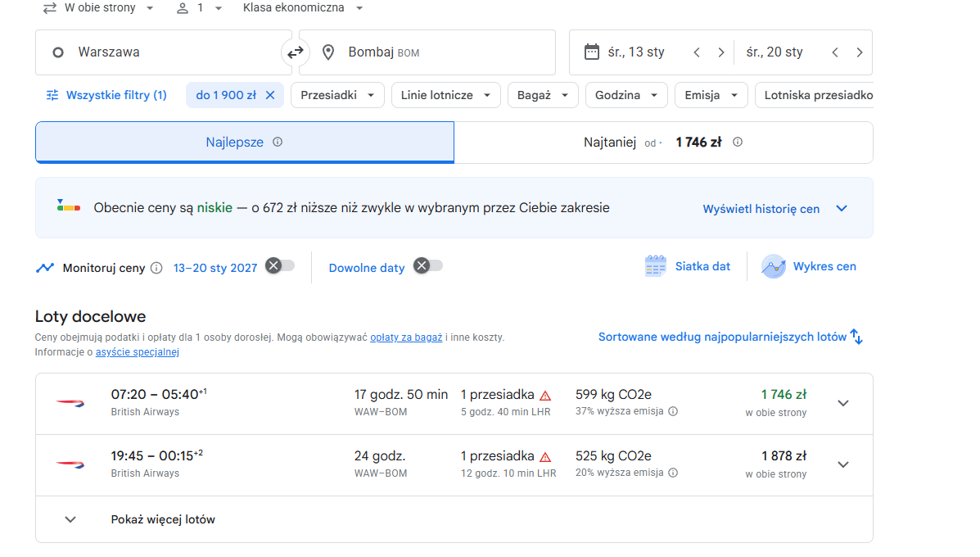Screen dimensions: 980x557
Task: Open the departure date calendar icon
Action: (x=591, y=52)
